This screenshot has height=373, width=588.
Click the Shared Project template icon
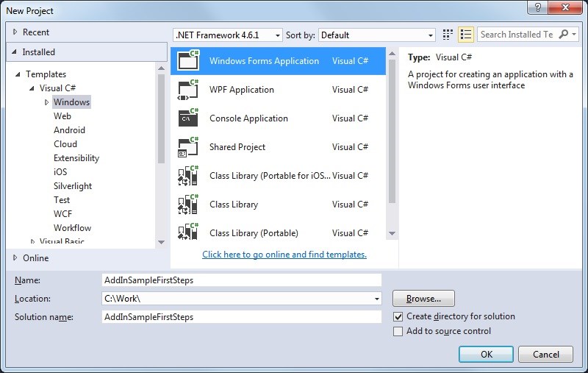(188, 147)
